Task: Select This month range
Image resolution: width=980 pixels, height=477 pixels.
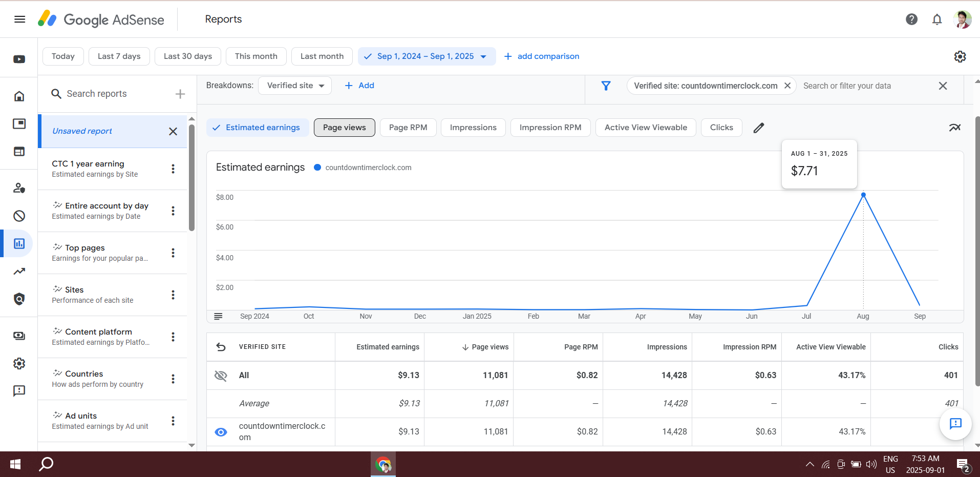Action: click(x=256, y=56)
